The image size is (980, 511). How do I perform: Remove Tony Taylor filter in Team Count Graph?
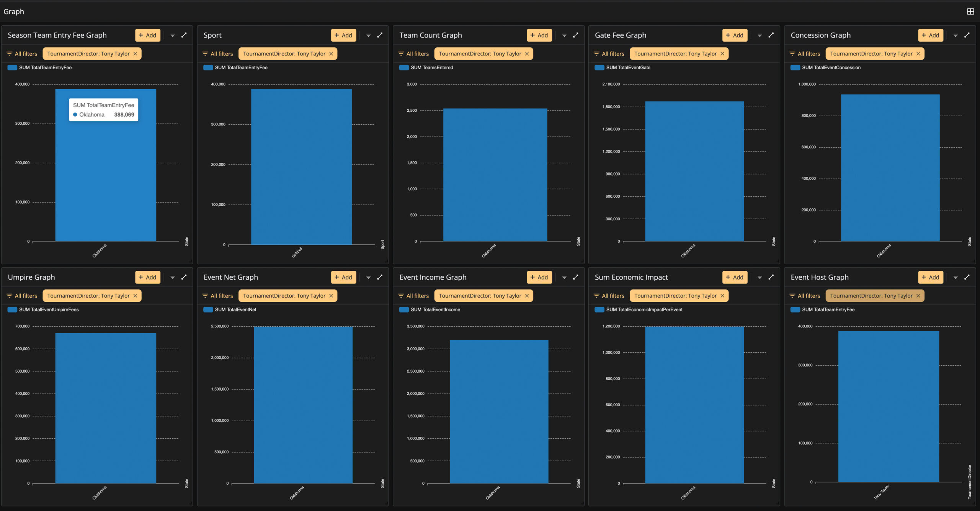point(527,54)
